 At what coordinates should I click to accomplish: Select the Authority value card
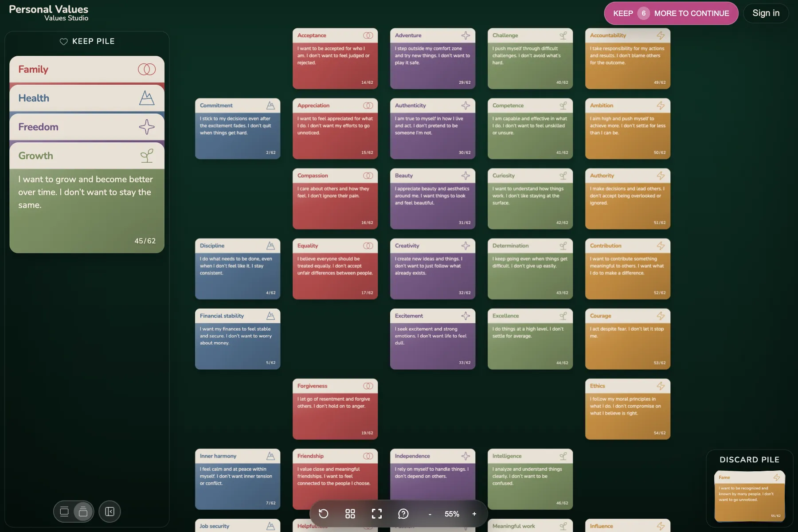pos(628,199)
